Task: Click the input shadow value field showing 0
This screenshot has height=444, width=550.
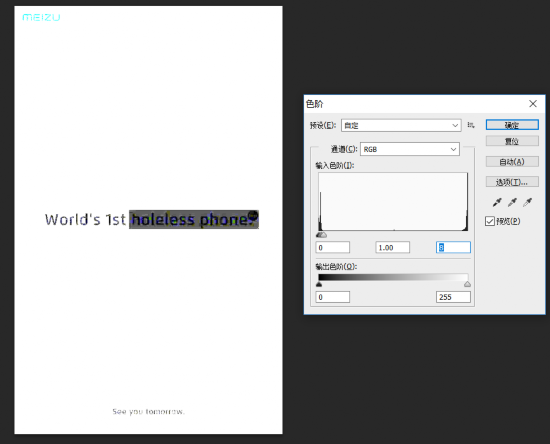Action: [333, 248]
